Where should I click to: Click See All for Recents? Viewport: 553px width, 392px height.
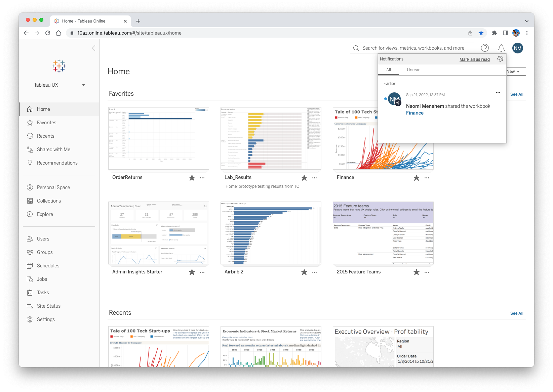coord(517,313)
